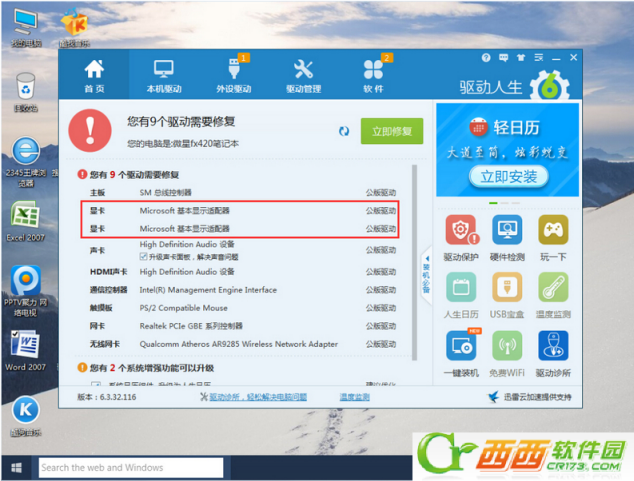634x481 pixels.
Task: Close the 驱动人生 window
Action: 573,58
